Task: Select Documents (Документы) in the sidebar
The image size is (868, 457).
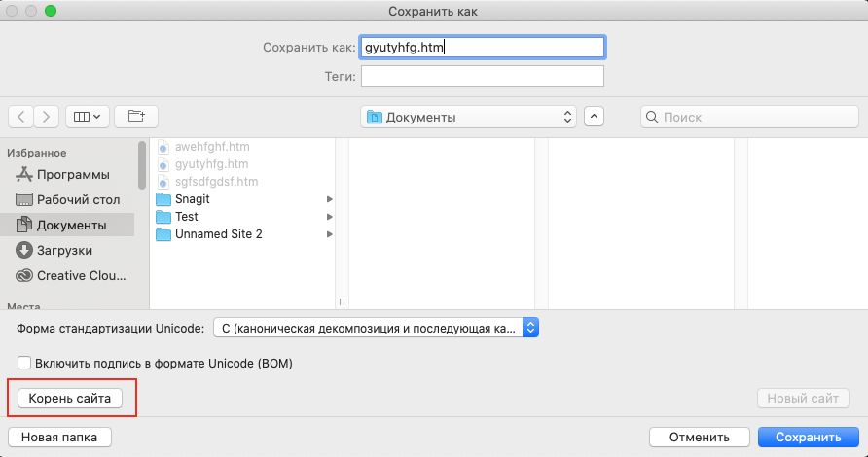Action: tap(71, 225)
